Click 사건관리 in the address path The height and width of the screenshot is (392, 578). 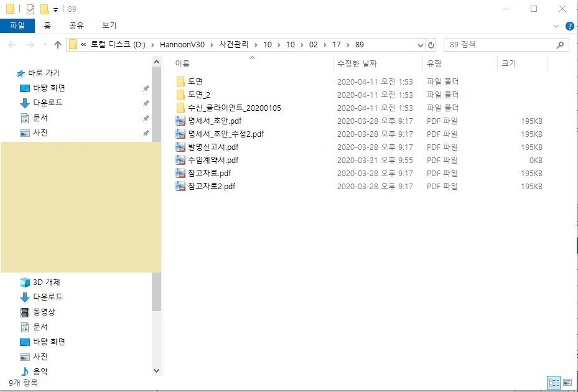234,45
